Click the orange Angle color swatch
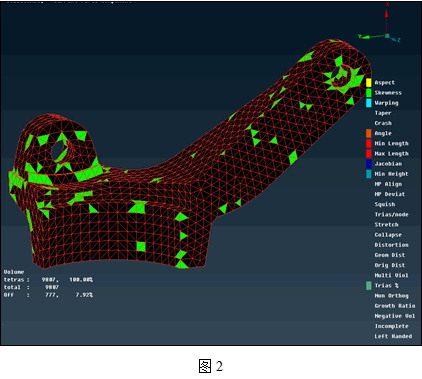Image resolution: width=422 pixels, height=379 pixels. [x=369, y=133]
